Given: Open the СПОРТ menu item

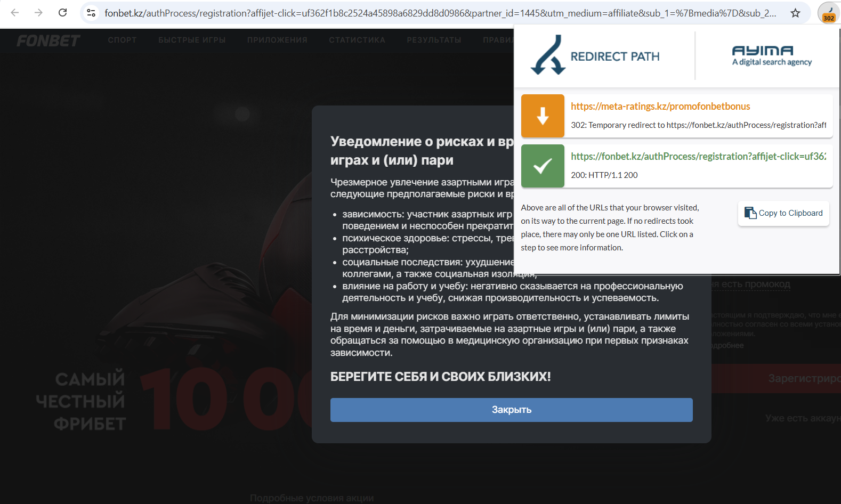Looking at the screenshot, I should coord(122,40).
